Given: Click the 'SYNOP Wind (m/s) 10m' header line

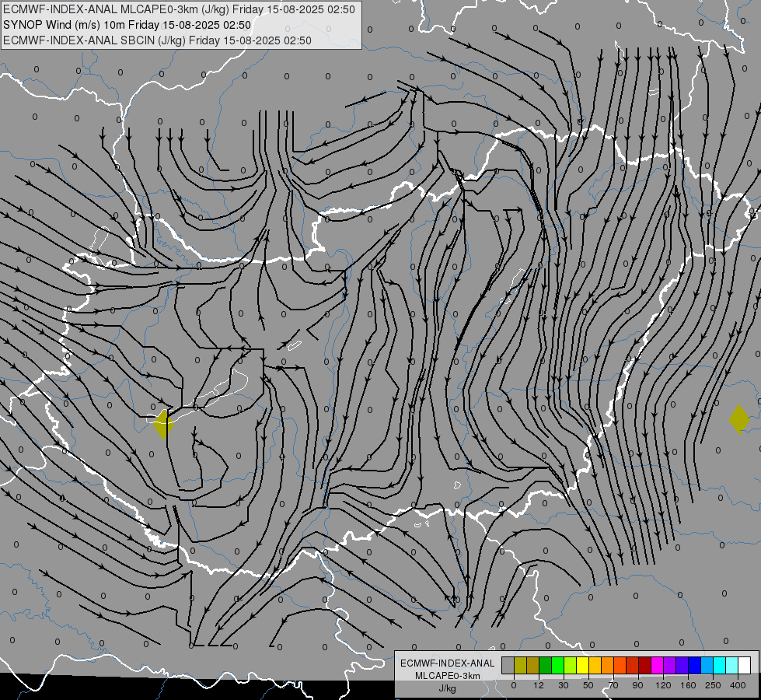Looking at the screenshot, I should click(127, 25).
